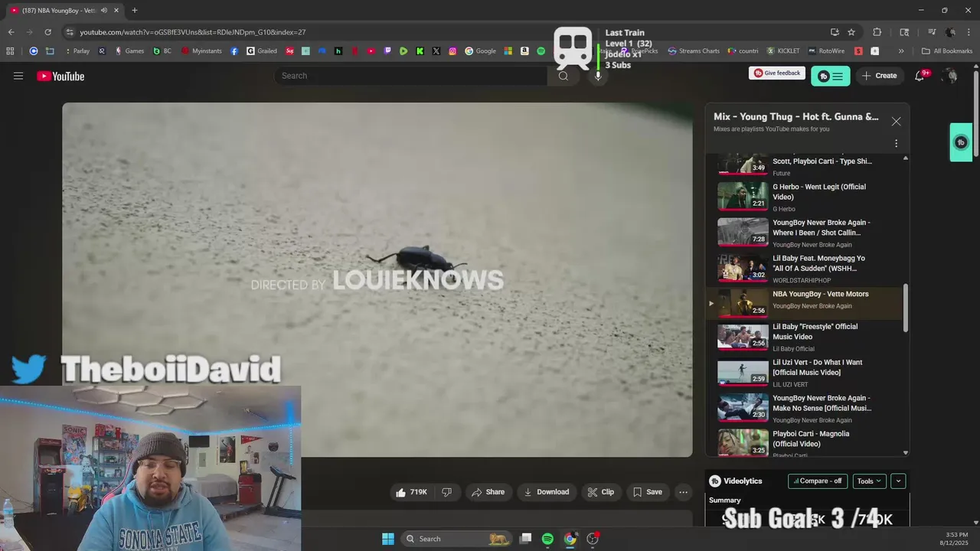Viewport: 980px width, 551px height.
Task: Open more actions ellipsis under the video
Action: coord(683,492)
